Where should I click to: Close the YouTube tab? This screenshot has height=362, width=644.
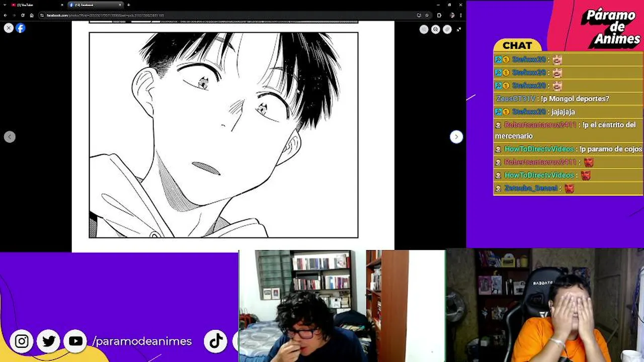point(62,5)
